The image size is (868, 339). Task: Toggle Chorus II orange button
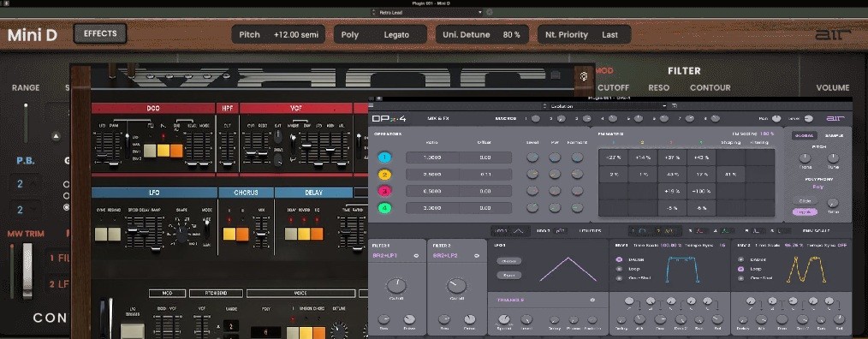(242, 234)
